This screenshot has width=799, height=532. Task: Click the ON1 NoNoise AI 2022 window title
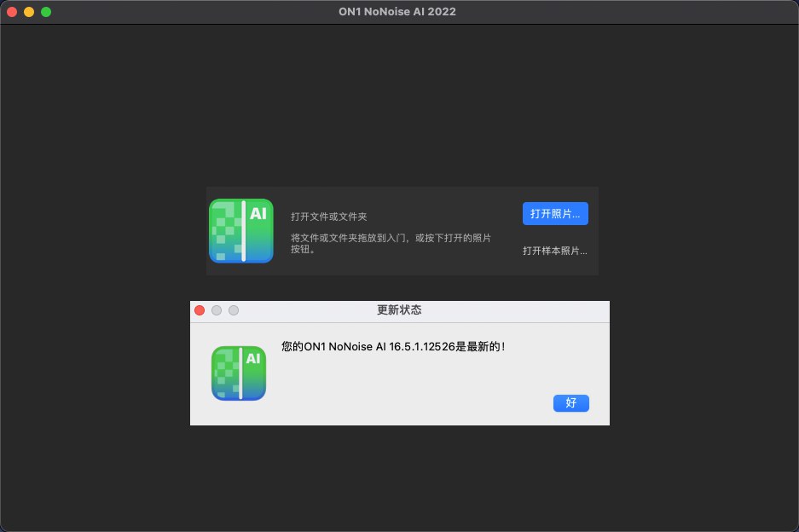pos(397,12)
